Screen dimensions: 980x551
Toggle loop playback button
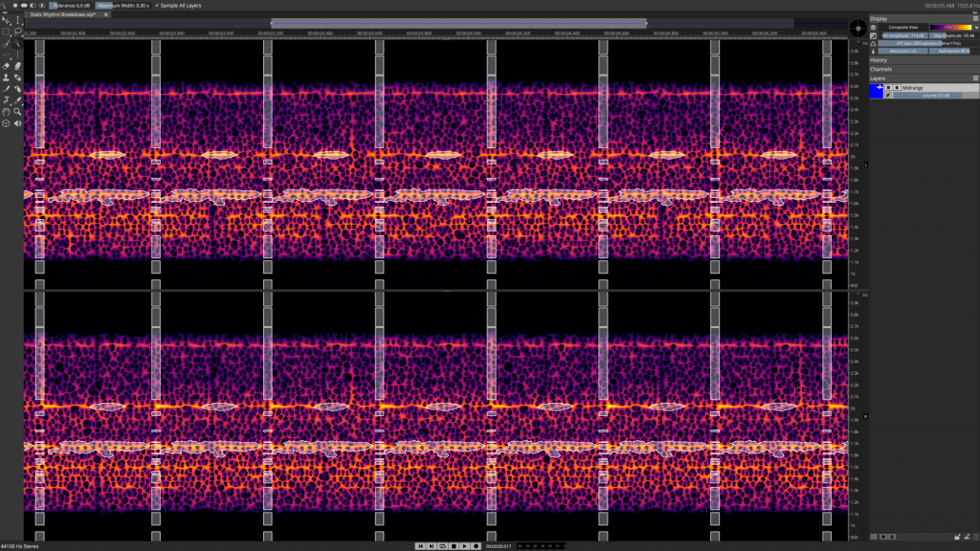(442, 546)
